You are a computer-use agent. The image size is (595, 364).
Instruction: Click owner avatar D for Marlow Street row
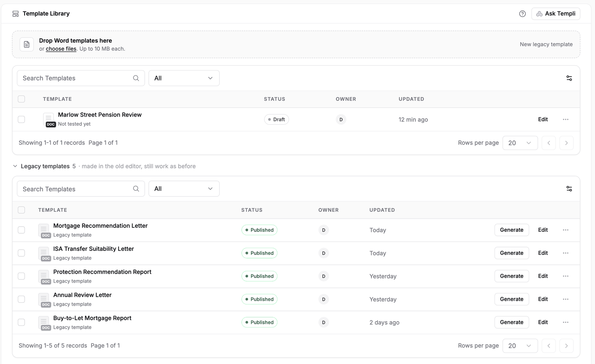[x=341, y=120]
